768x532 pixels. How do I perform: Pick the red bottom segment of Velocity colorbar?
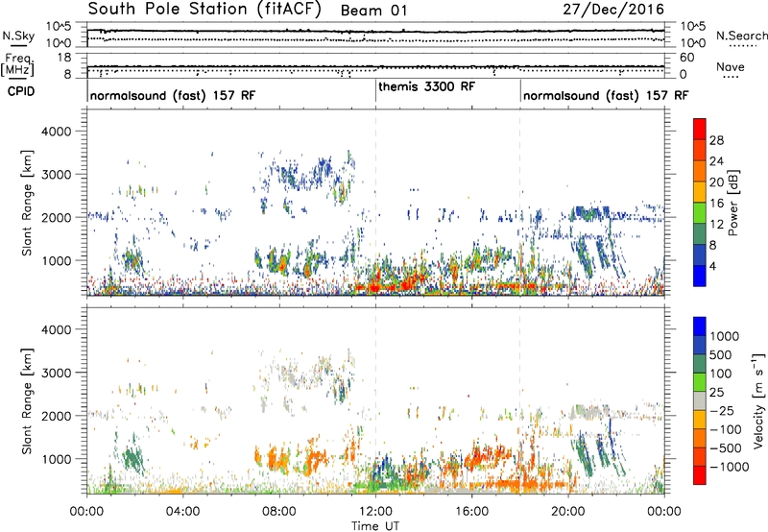tap(700, 475)
